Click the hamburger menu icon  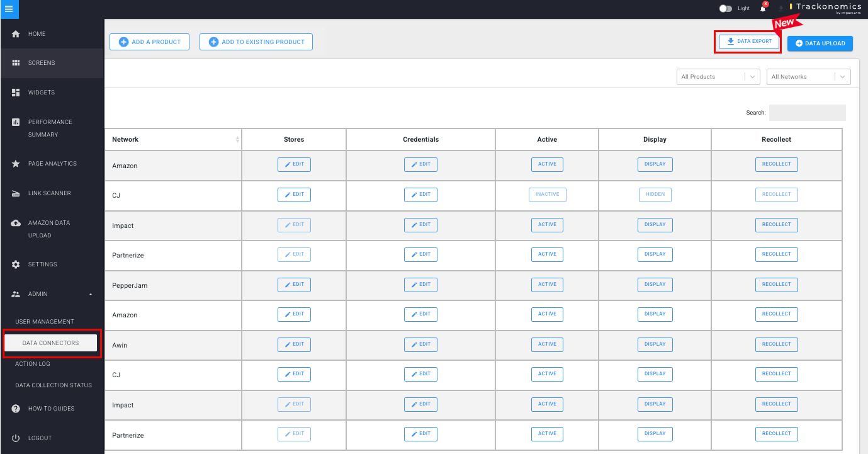click(x=9, y=9)
